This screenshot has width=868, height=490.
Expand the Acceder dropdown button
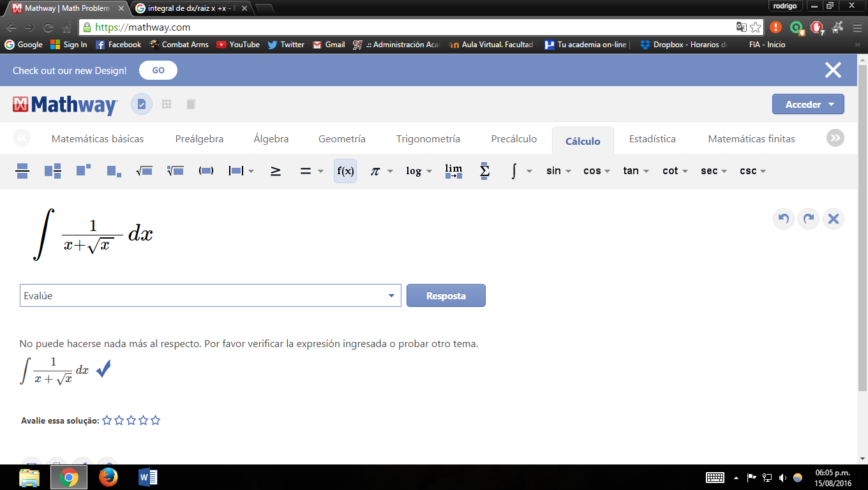[808, 104]
